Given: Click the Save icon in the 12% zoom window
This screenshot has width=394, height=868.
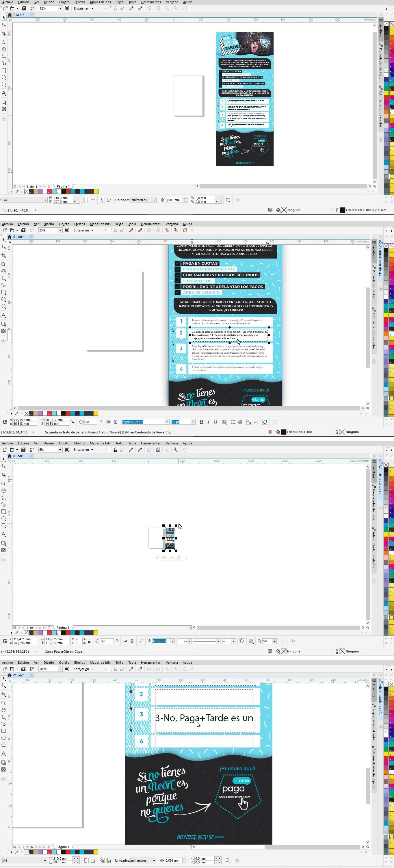Looking at the screenshot, I should pos(24,8).
